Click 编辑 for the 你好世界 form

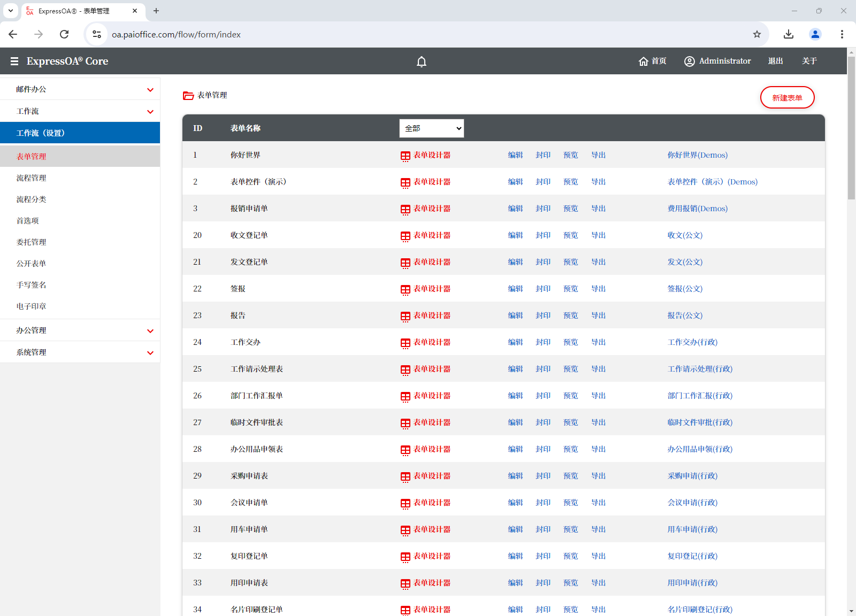515,155
